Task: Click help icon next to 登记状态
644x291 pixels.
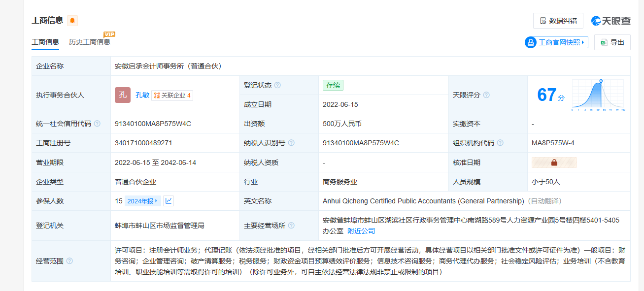Action: 277,85
